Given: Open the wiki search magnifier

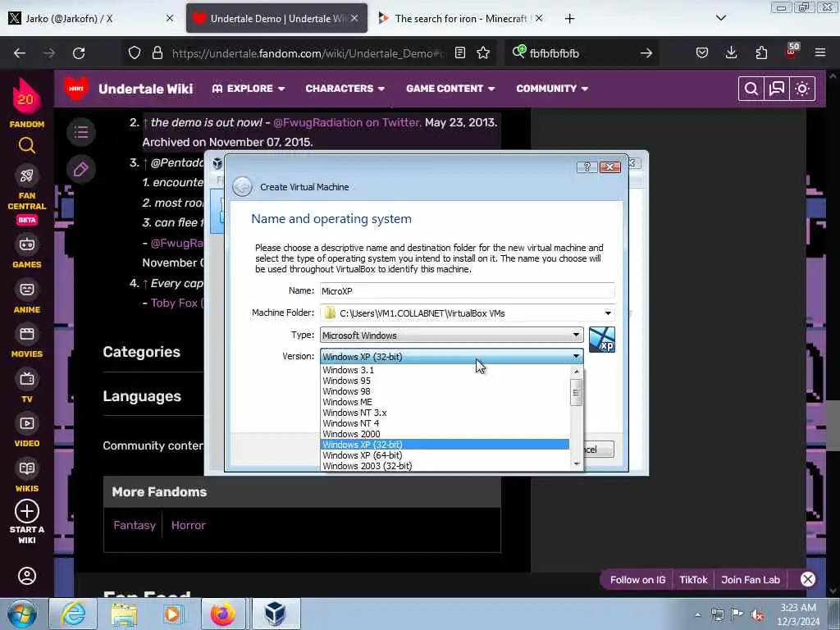Looking at the screenshot, I should (751, 89).
